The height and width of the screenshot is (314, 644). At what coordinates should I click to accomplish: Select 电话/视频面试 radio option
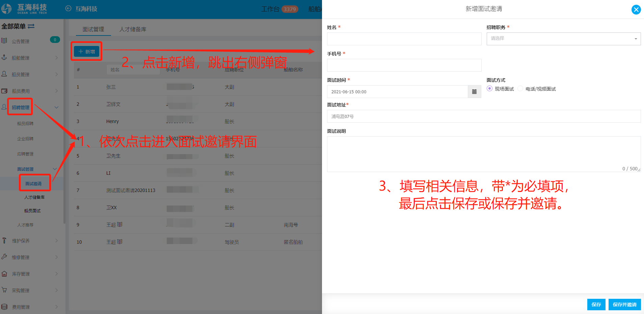[520, 89]
